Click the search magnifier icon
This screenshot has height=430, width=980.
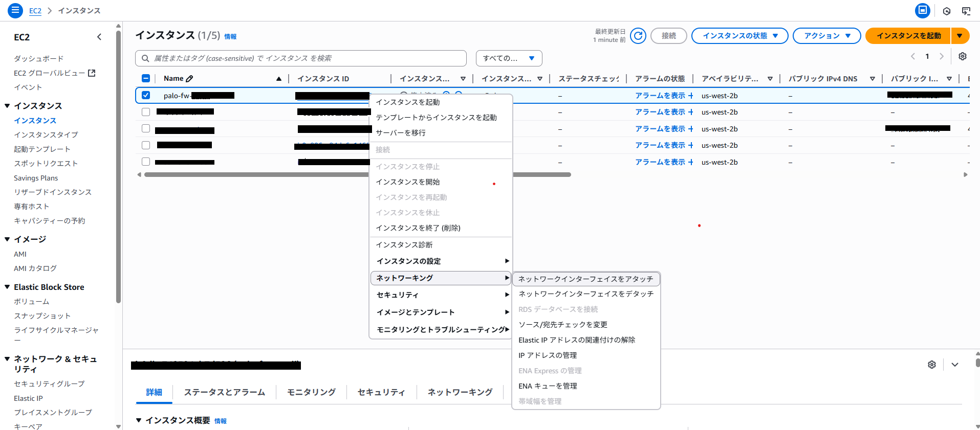pyautogui.click(x=145, y=58)
